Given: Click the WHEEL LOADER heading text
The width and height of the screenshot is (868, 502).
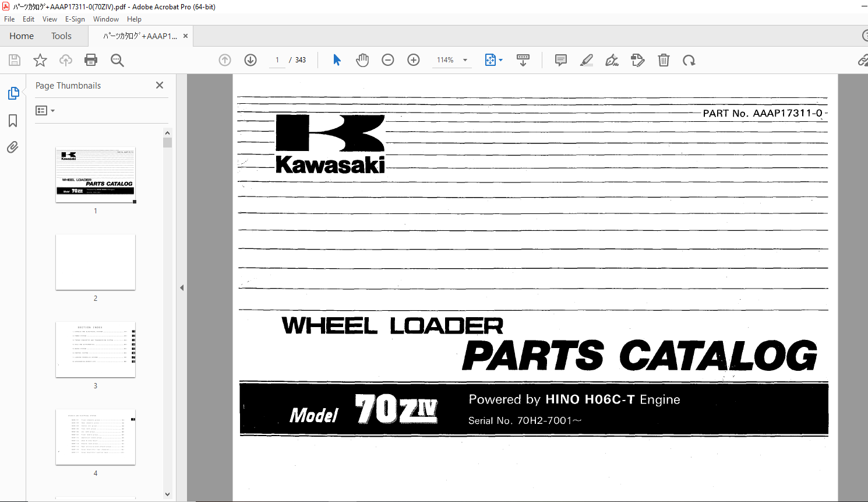Looking at the screenshot, I should pos(392,325).
